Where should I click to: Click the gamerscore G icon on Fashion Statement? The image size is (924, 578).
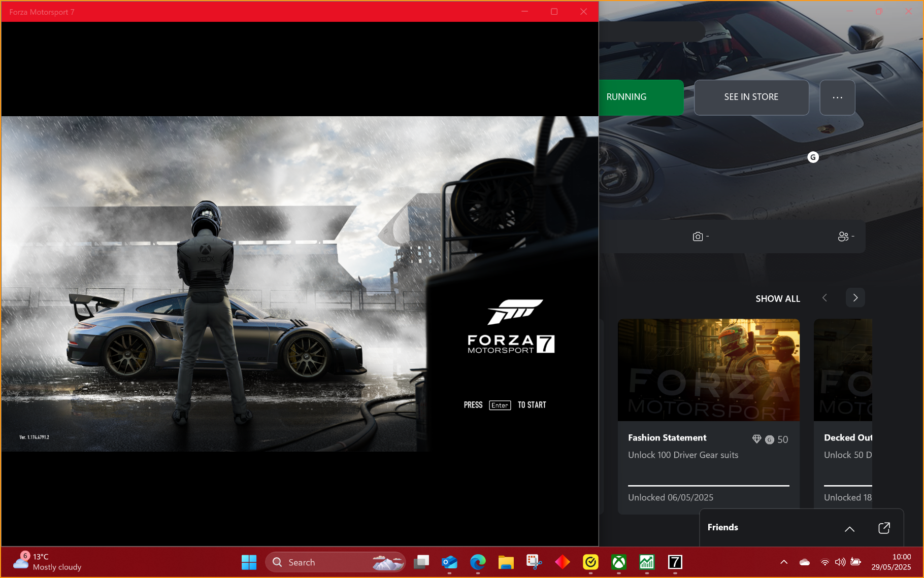(x=770, y=439)
